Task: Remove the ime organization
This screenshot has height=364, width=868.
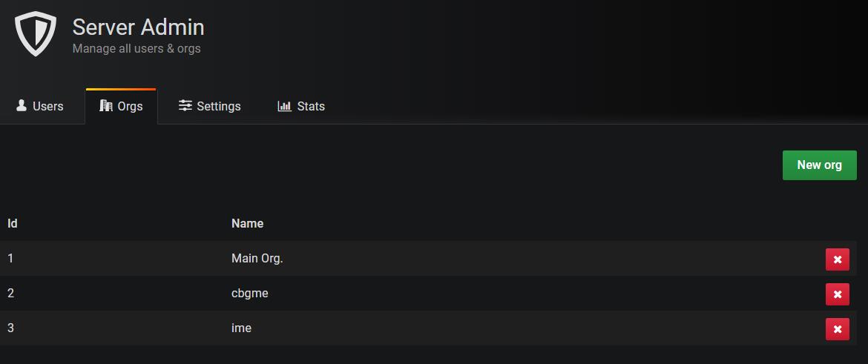Action: [x=837, y=329]
